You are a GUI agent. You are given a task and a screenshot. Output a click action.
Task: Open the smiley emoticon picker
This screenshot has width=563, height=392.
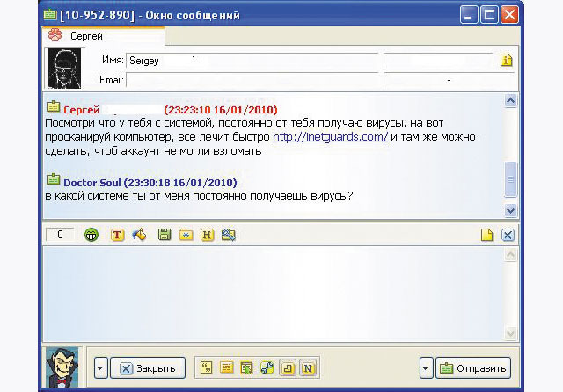[x=91, y=235]
